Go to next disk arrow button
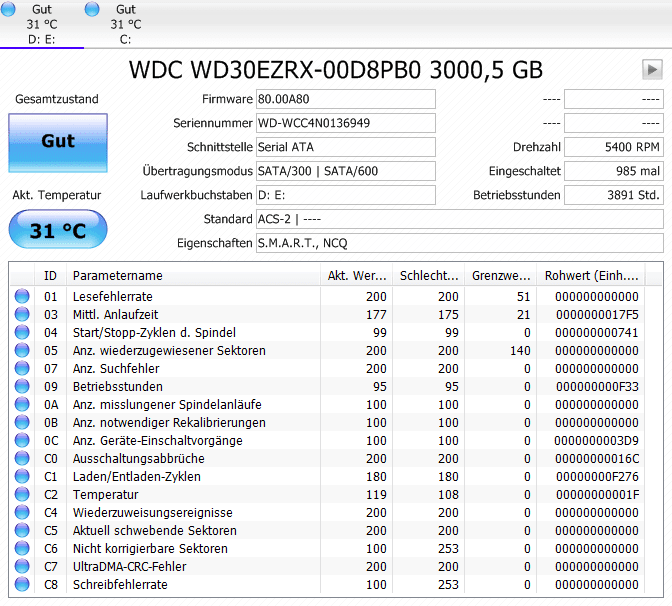 pos(652,69)
